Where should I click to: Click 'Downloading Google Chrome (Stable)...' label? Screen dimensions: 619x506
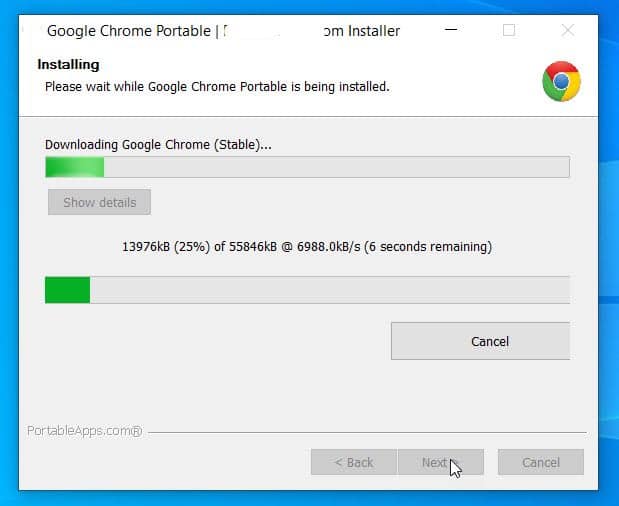click(158, 145)
